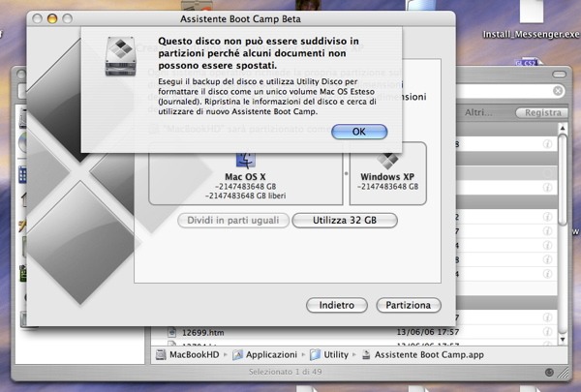
Task: Click the 12699.htm document icon
Action: pyautogui.click(x=171, y=332)
